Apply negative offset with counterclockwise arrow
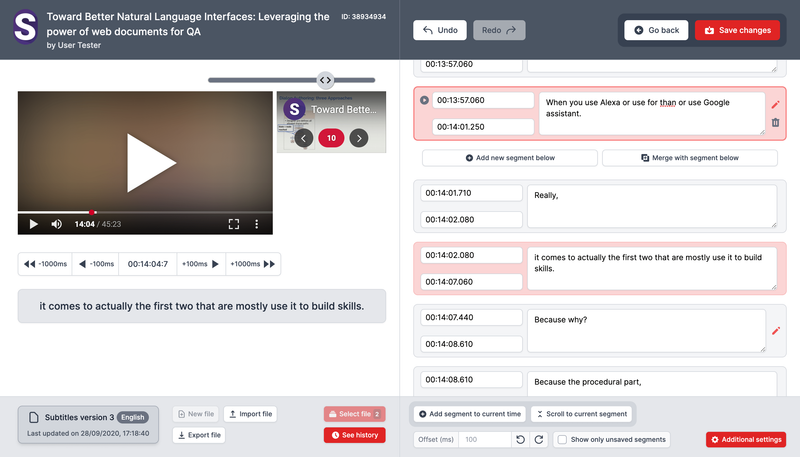800x457 pixels. pyautogui.click(x=520, y=439)
